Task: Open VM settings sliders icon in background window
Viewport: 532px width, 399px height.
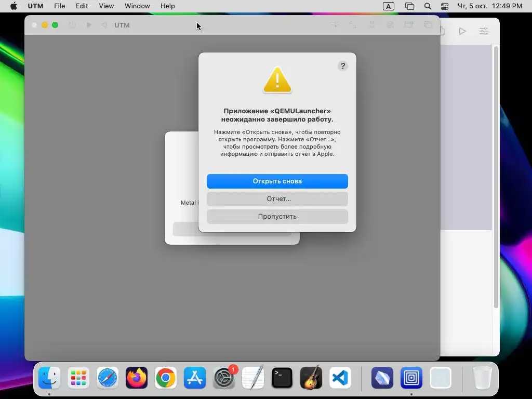Action: pyautogui.click(x=484, y=31)
